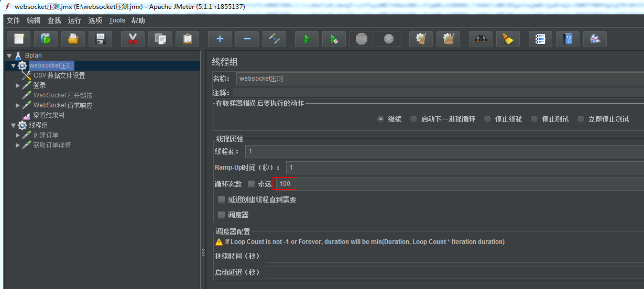Open the Function helper dialog icon
Viewport: 644px width, 289px height.
(x=540, y=39)
